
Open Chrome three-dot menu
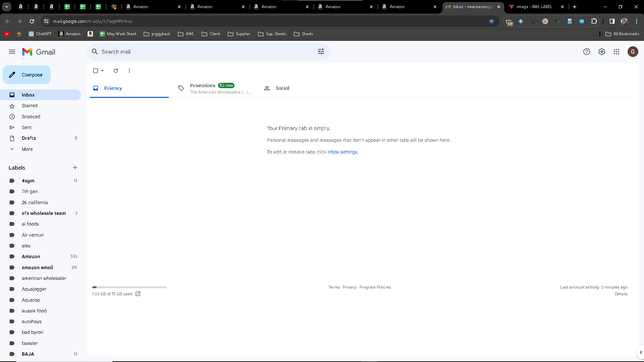coord(636,21)
